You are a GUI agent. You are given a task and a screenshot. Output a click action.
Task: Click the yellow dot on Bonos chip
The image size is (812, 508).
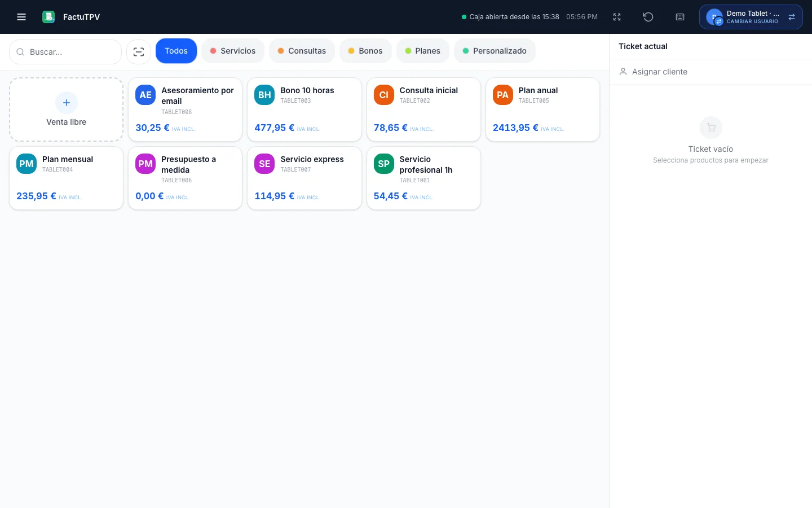(351, 51)
